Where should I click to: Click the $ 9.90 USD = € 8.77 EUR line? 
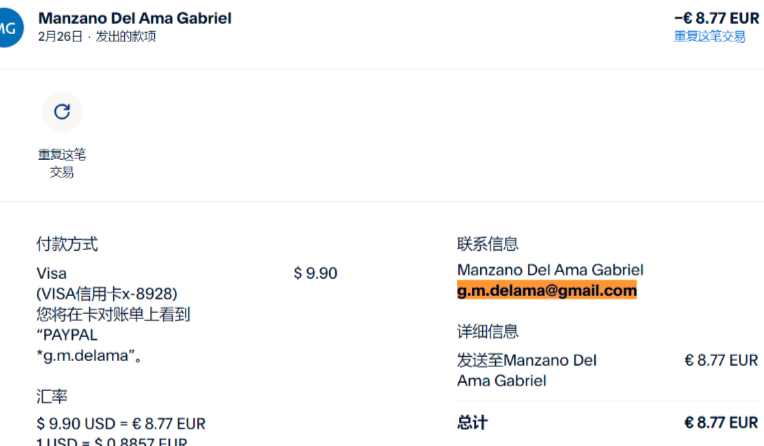[121, 424]
